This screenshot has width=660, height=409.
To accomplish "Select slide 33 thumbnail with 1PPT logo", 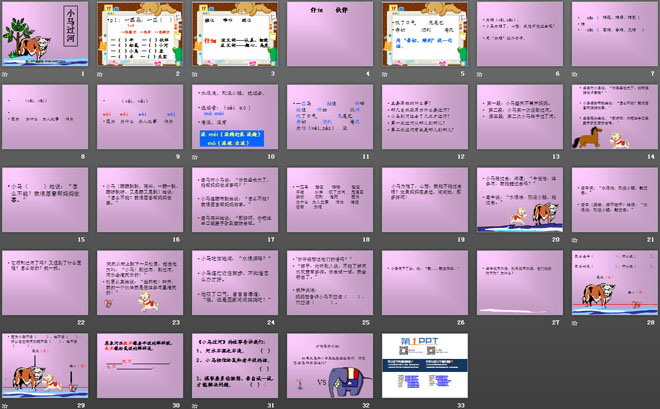I will (425, 366).
